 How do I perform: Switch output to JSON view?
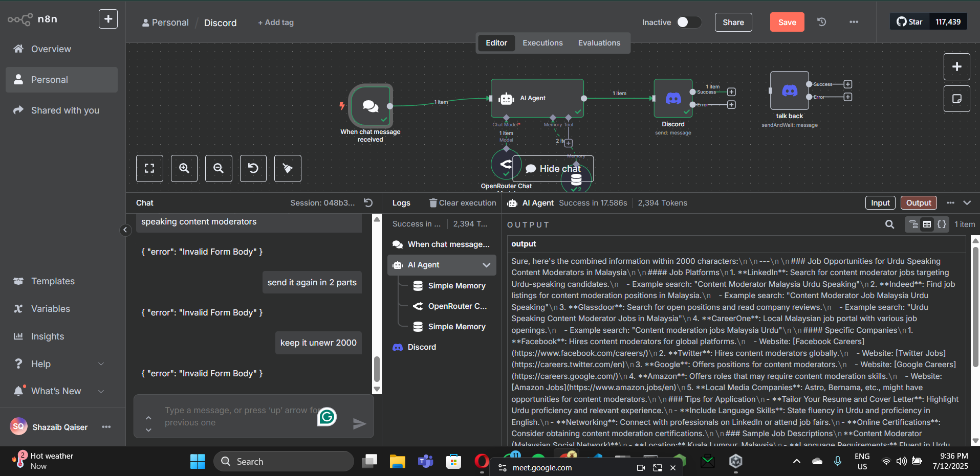(942, 224)
